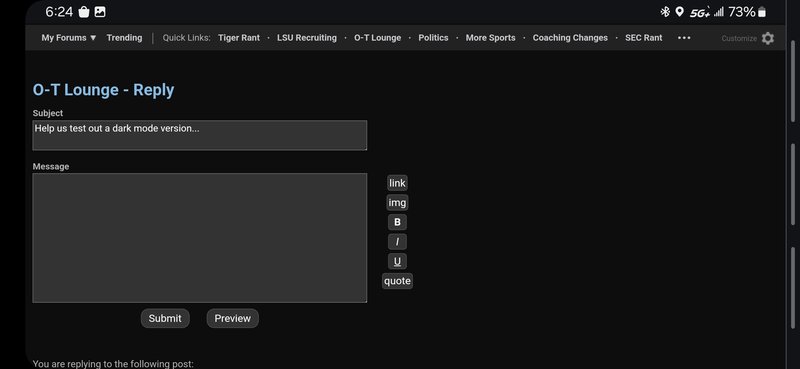Open O-T Lounge quick link
The width and height of the screenshot is (800, 369).
click(378, 38)
